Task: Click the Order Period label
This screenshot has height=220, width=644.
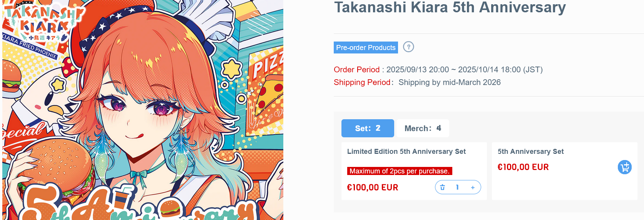Action: tap(356, 70)
